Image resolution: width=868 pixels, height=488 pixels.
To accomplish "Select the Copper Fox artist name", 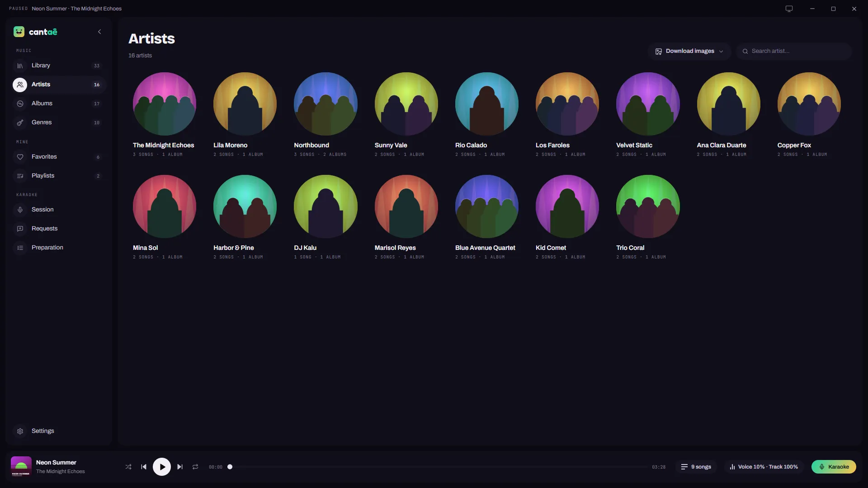I will coord(794,145).
